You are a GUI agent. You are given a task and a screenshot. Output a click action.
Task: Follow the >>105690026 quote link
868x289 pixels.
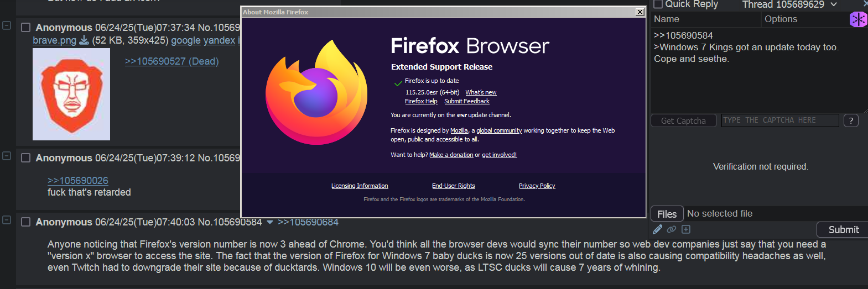tap(78, 181)
